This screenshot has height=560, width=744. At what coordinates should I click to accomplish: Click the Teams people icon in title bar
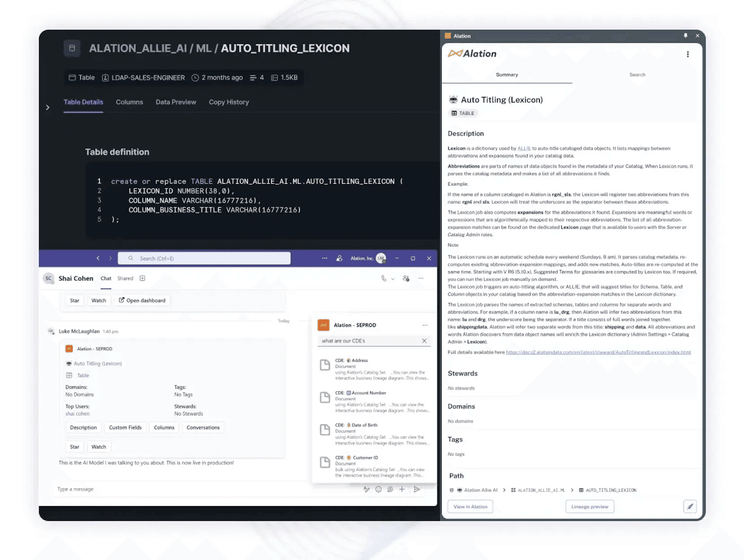pos(339,258)
